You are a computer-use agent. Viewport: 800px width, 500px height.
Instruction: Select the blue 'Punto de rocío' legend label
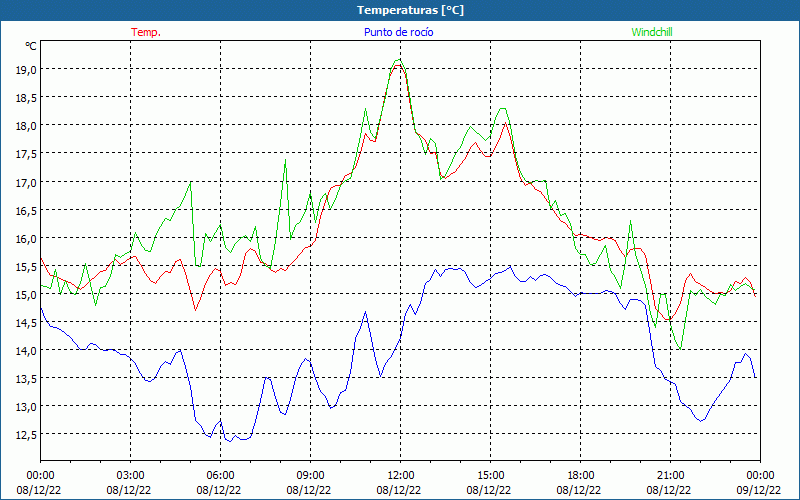(398, 32)
